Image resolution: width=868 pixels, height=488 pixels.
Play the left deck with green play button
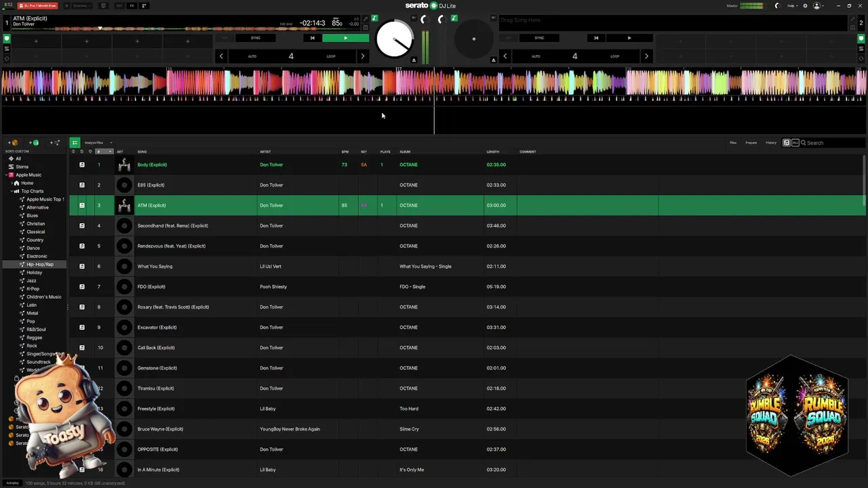coord(346,38)
